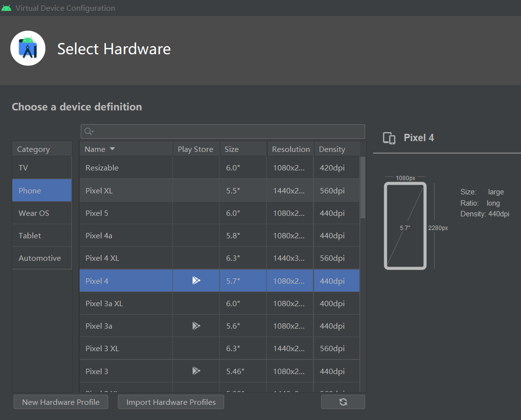
Task: Sort by the Size column header
Action: point(243,149)
